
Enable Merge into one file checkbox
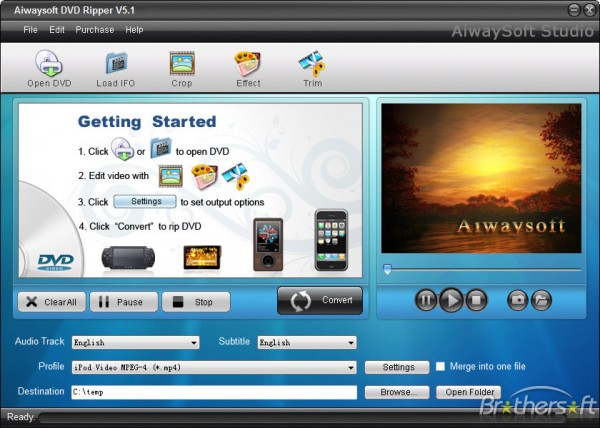(440, 366)
